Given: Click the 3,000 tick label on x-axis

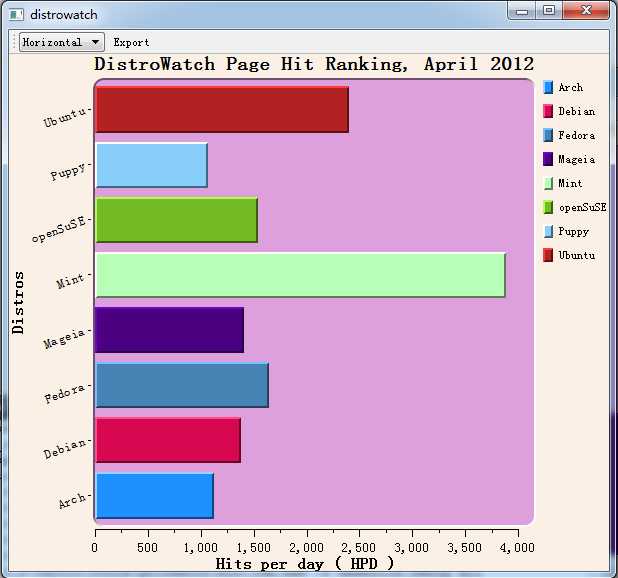Looking at the screenshot, I should coord(411,548).
